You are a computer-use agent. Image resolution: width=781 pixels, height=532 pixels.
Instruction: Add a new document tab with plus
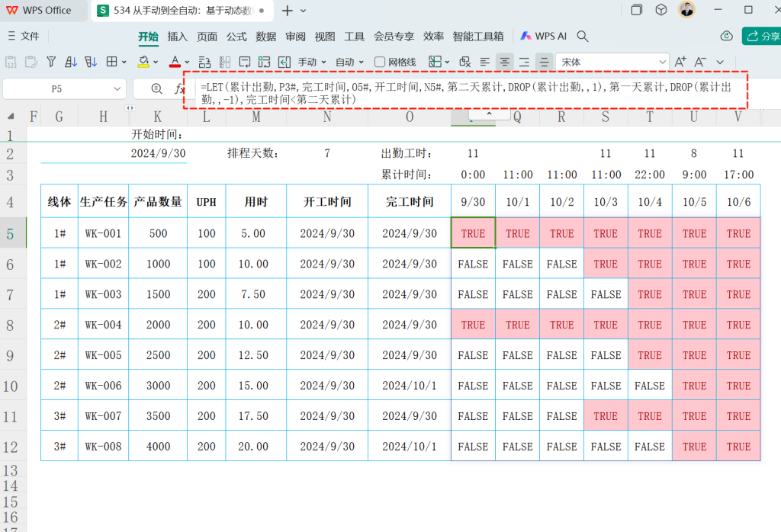[288, 11]
